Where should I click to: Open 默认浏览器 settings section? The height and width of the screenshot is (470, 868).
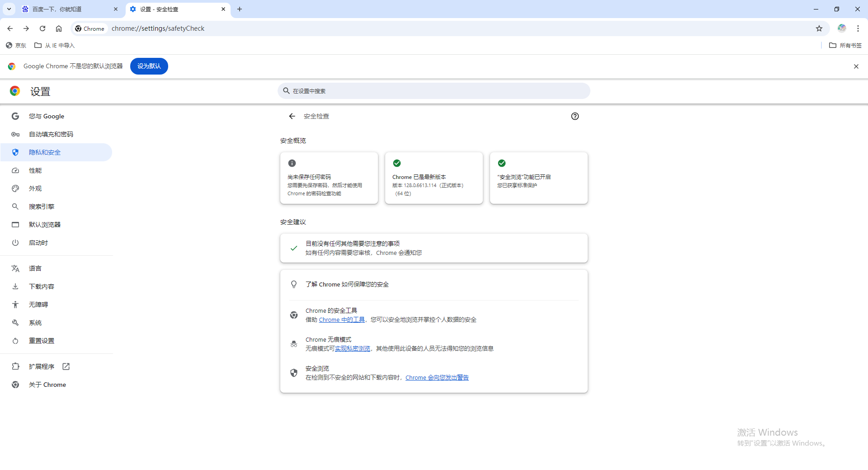click(56, 225)
